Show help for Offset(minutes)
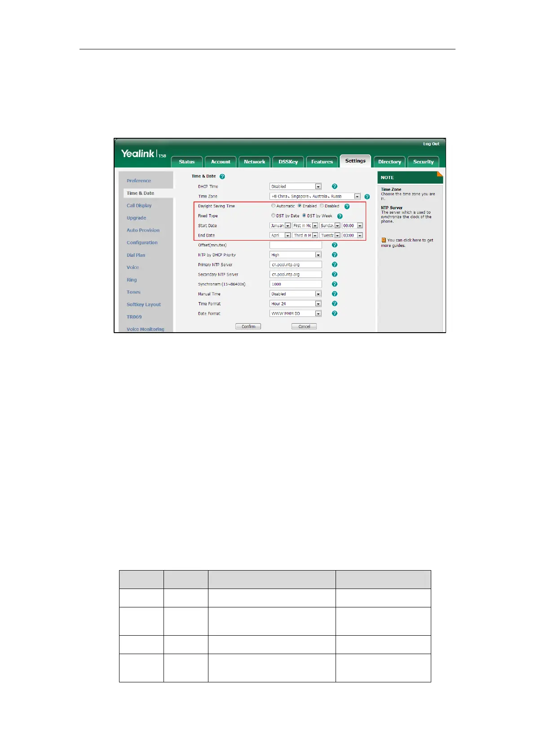535x756 pixels. point(334,245)
